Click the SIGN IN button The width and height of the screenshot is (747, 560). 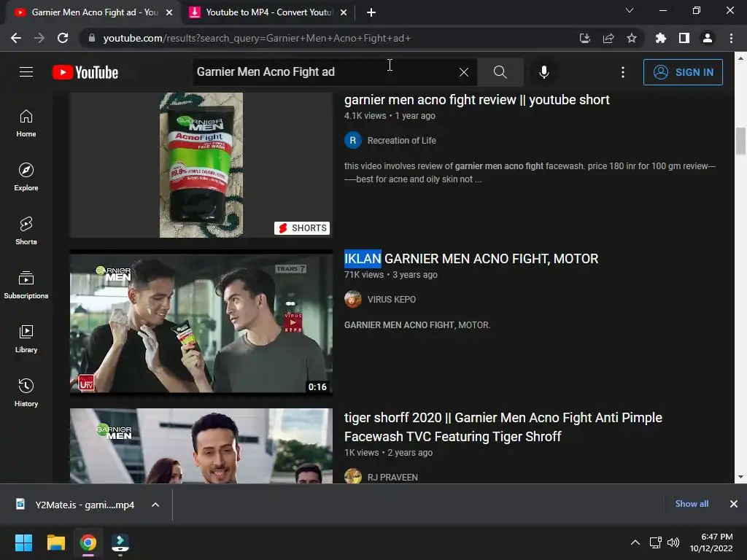pos(683,72)
